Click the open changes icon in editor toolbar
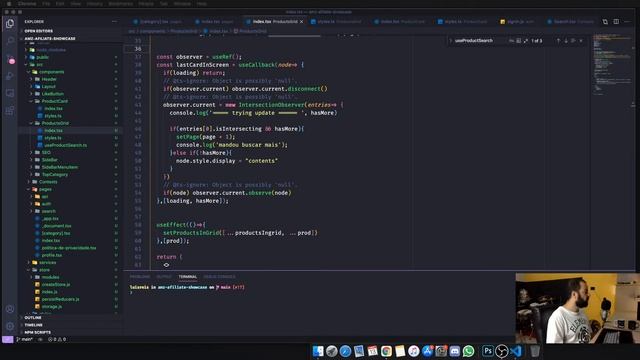640x360 pixels. 605,22
